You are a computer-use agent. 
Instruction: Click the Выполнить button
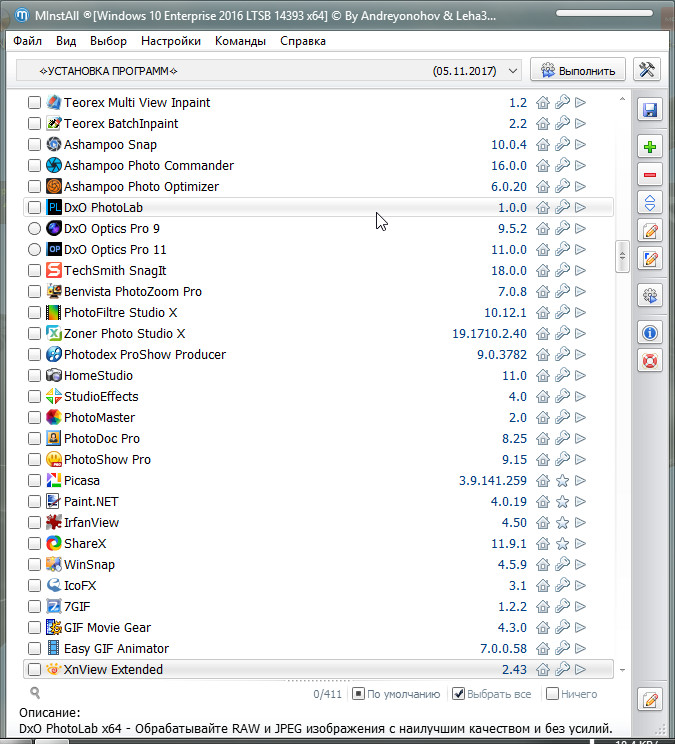click(578, 70)
